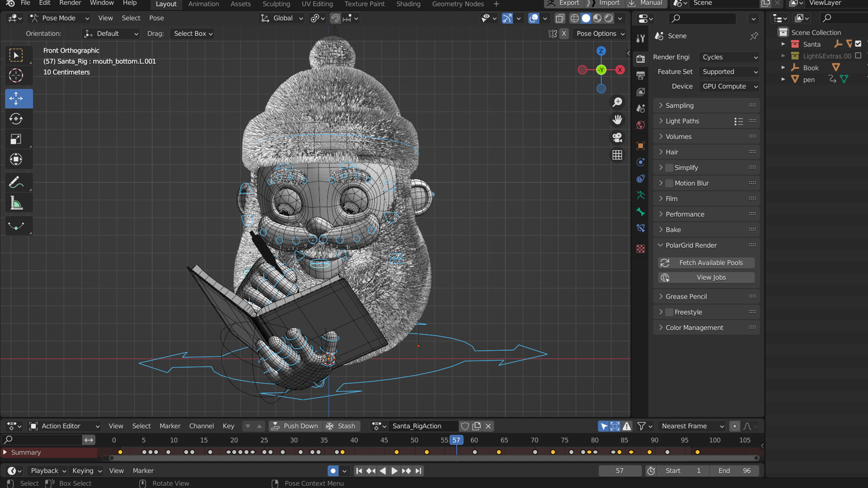Select the 3D Cursor tool

point(16,75)
